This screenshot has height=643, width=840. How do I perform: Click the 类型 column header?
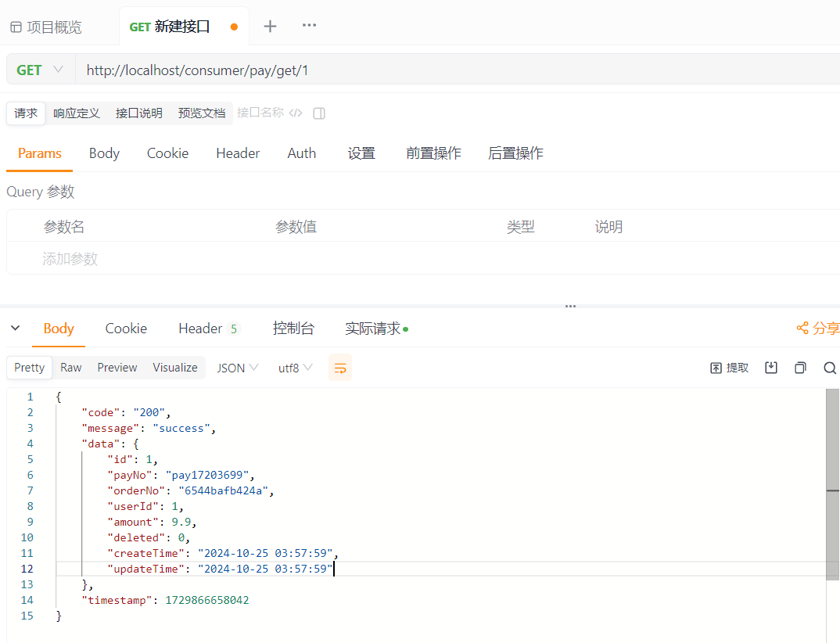coord(521,227)
